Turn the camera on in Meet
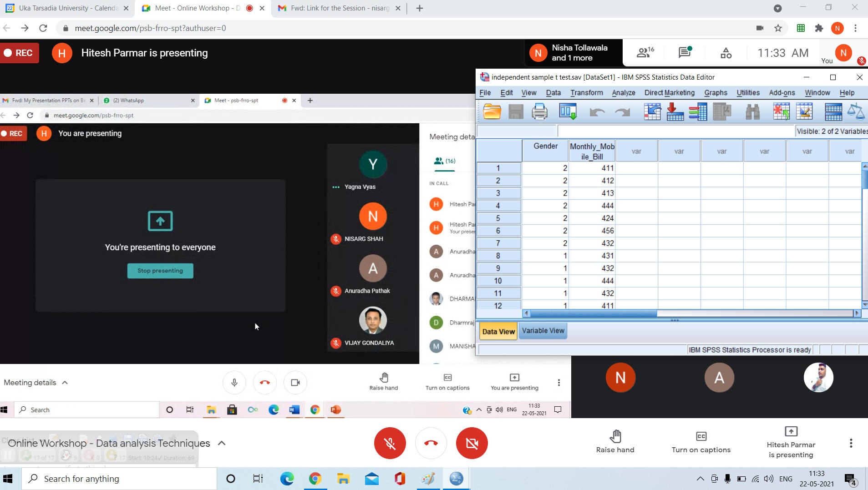Viewport: 868px width, 490px height. click(472, 443)
